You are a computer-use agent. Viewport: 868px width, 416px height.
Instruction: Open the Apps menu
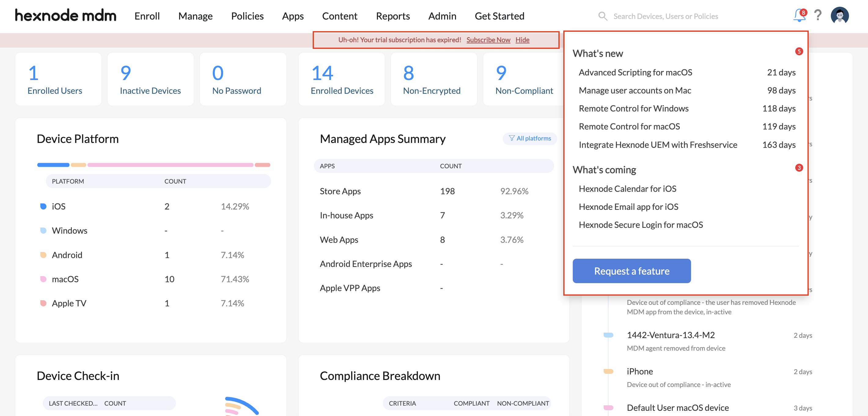coord(292,16)
